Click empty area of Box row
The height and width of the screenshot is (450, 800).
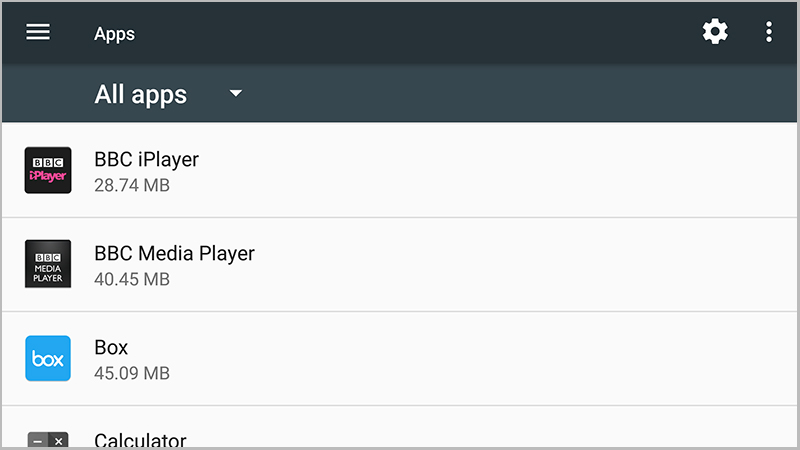coord(510,359)
